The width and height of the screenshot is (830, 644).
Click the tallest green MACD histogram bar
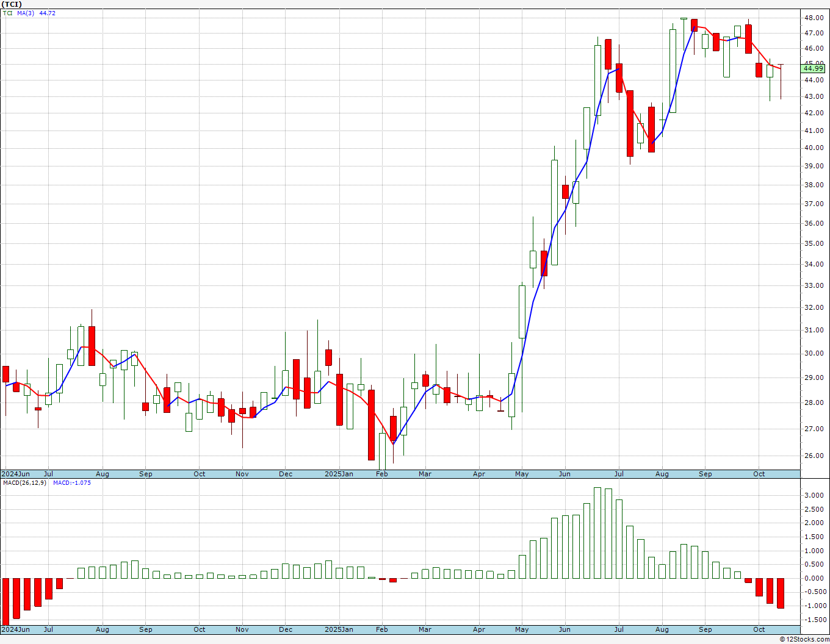point(597,533)
